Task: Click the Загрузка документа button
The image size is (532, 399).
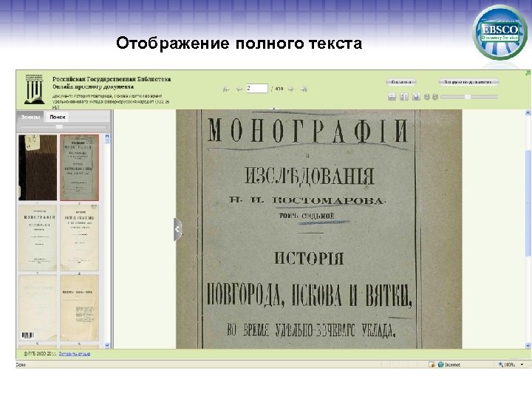Action: [x=468, y=82]
